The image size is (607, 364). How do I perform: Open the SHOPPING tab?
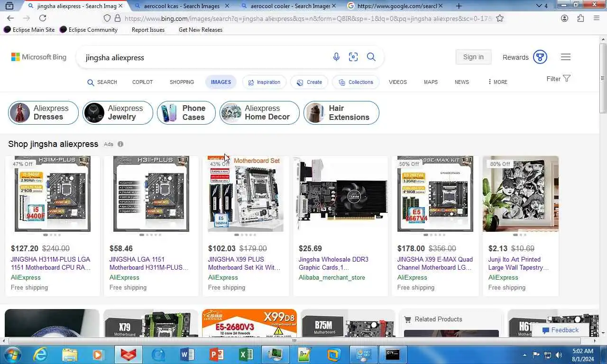coord(182,82)
